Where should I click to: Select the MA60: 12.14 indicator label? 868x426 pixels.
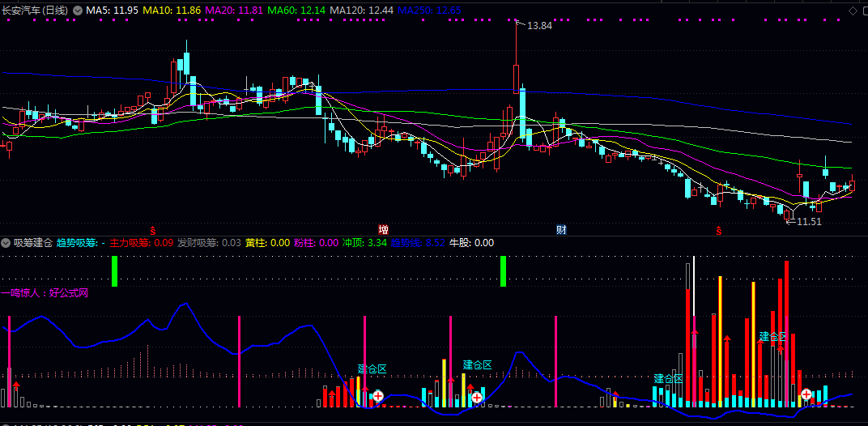point(296,10)
